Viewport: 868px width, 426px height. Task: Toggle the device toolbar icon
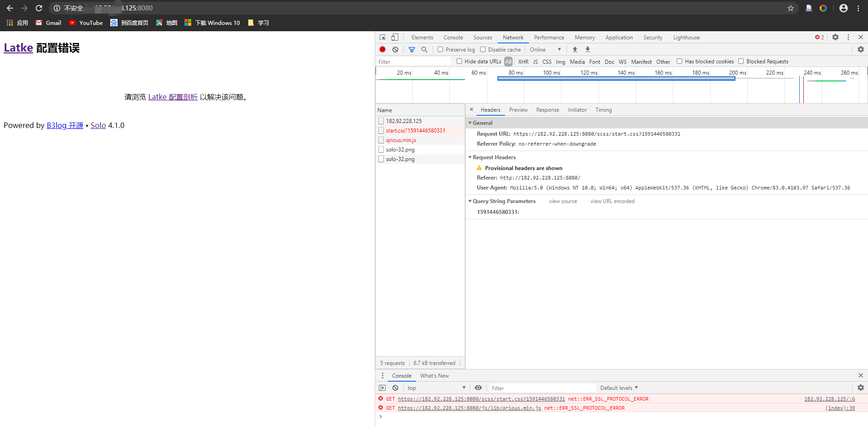tap(395, 37)
